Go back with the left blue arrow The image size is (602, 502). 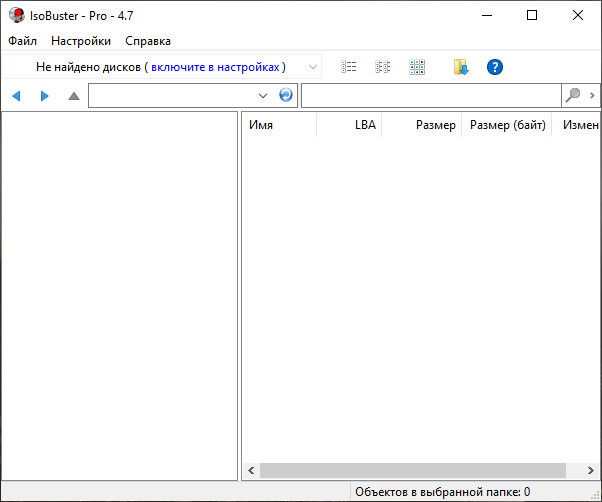[16, 96]
